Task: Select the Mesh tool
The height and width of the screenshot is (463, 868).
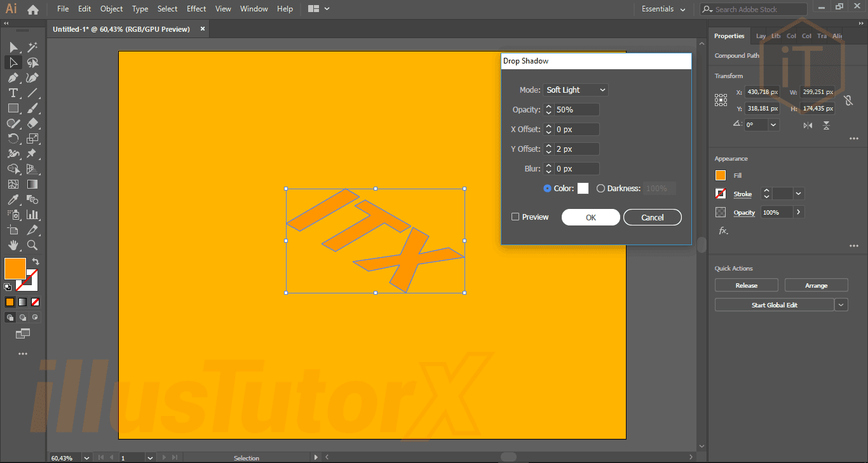Action: pyautogui.click(x=13, y=184)
